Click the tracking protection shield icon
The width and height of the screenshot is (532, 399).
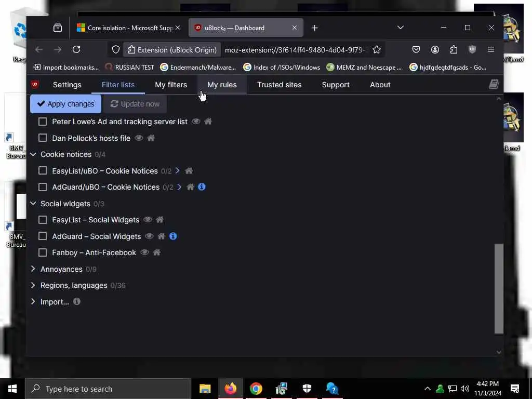116,50
